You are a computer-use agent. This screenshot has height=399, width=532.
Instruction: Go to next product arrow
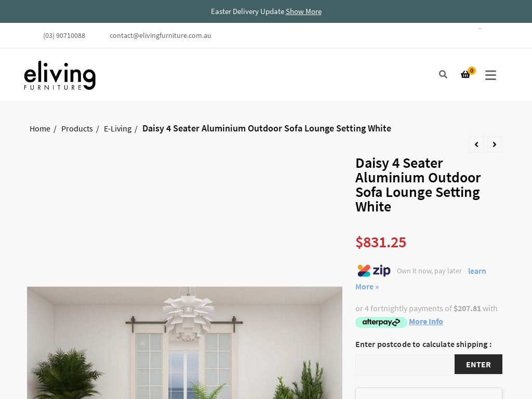click(495, 144)
